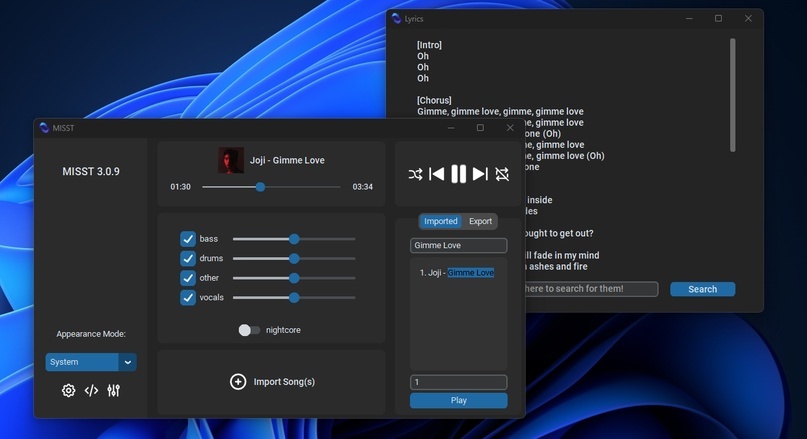Expand the Appearance Mode System dropdown
Viewport: 807px width, 439px height.
[91, 362]
